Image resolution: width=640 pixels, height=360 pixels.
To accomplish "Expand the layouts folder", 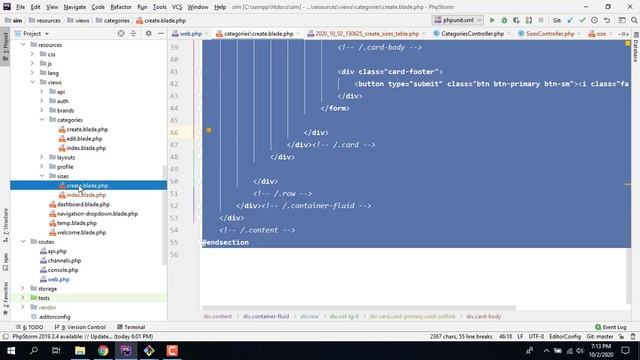I will coord(42,157).
